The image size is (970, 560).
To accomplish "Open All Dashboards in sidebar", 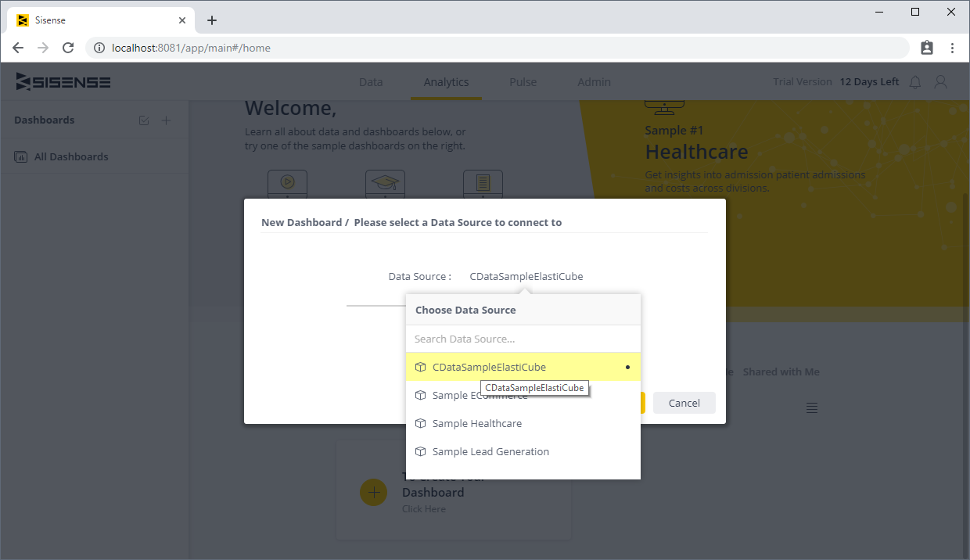I will coord(71,156).
